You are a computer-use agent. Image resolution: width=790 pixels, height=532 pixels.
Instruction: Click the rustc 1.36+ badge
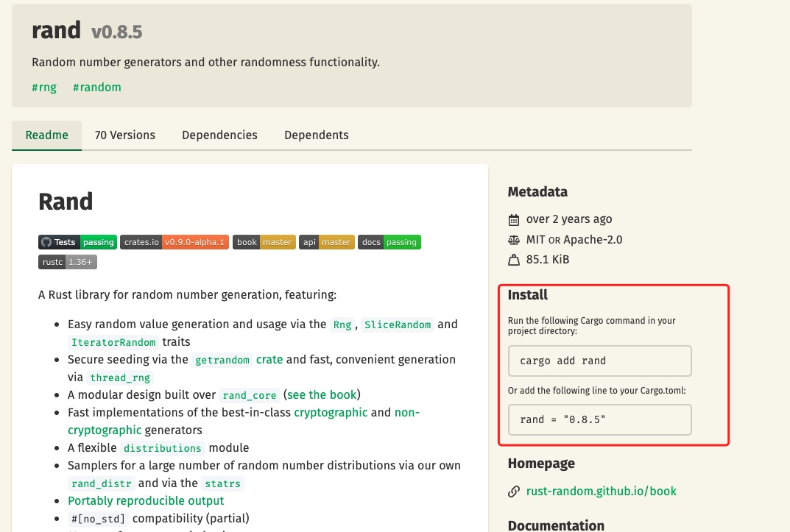[x=68, y=262]
